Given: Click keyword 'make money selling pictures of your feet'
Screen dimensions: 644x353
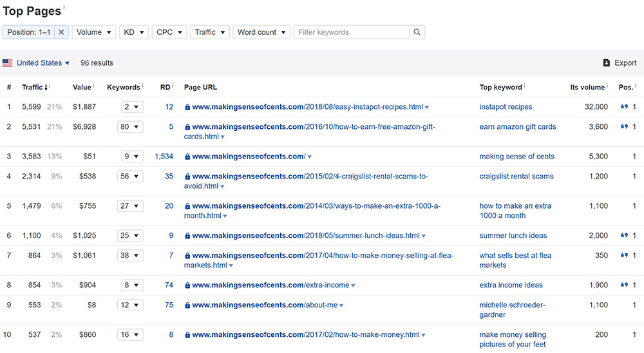Looking at the screenshot, I should (513, 339).
